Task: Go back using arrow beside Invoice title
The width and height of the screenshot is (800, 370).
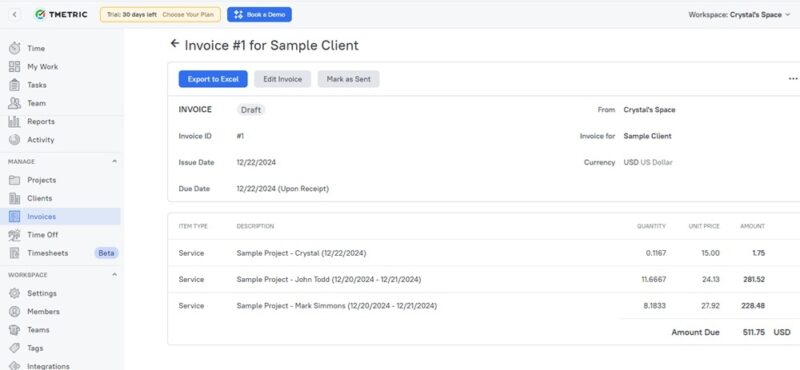Action: [x=175, y=43]
